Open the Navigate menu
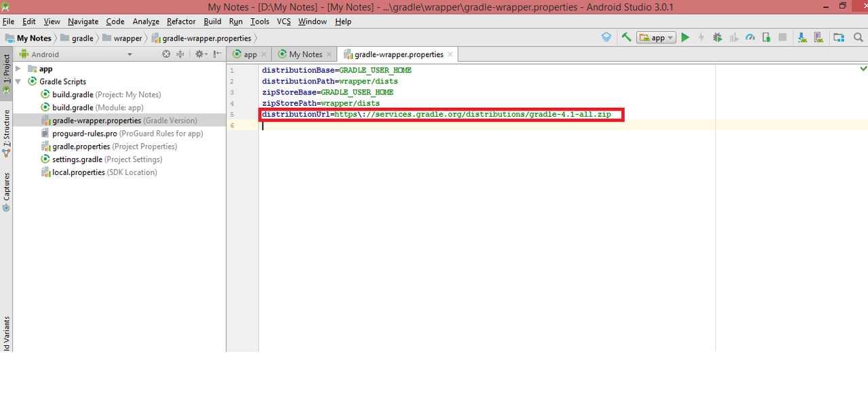The height and width of the screenshot is (405, 868). [83, 22]
